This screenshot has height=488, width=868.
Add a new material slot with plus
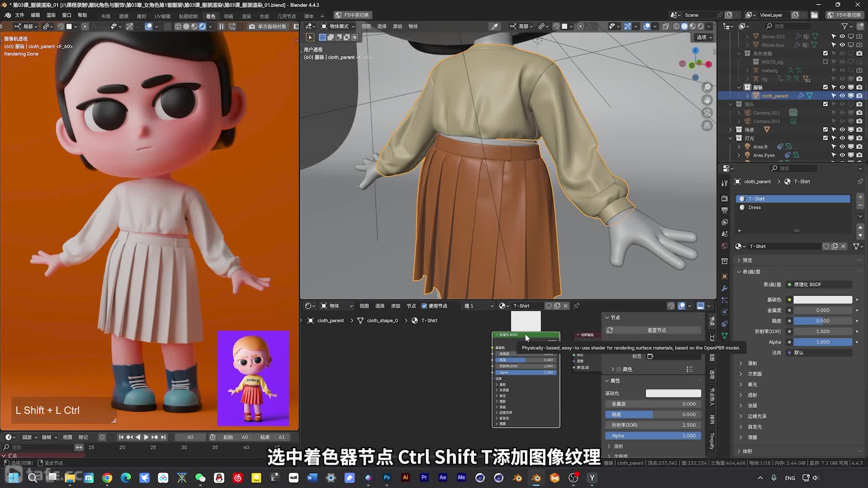click(860, 197)
